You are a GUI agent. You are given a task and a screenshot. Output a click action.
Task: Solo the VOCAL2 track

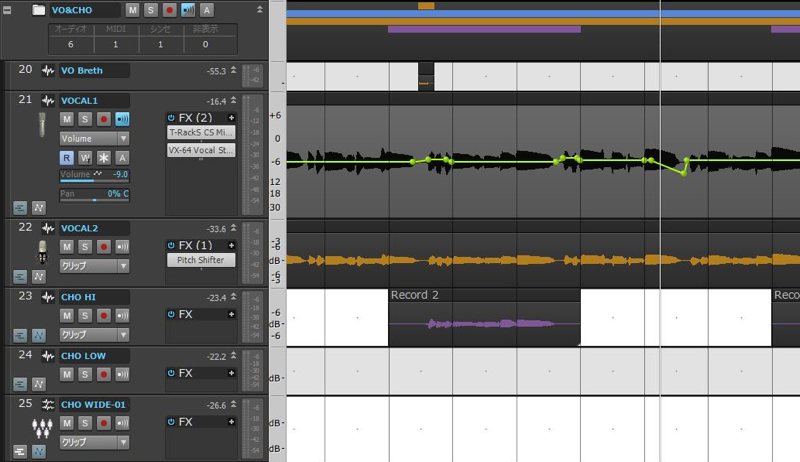tap(85, 247)
